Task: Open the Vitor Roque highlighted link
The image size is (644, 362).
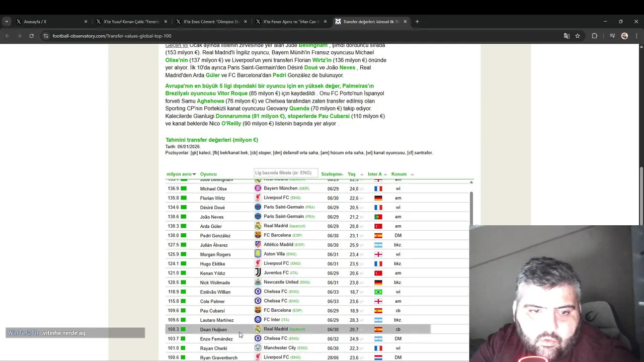Action: pos(232,94)
